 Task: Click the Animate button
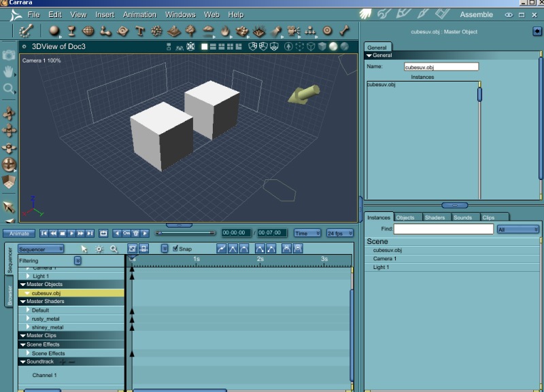[19, 233]
